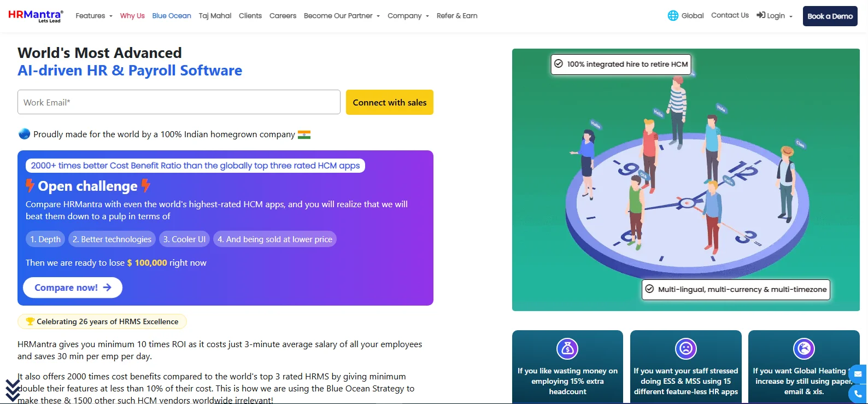The image size is (868, 404).
Task: Open the Blue Ocean menu item
Action: pos(172,16)
